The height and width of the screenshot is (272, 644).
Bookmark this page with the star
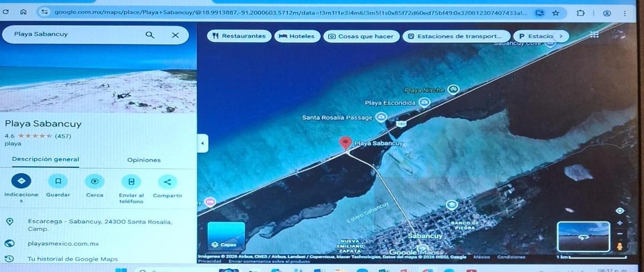coord(555,12)
